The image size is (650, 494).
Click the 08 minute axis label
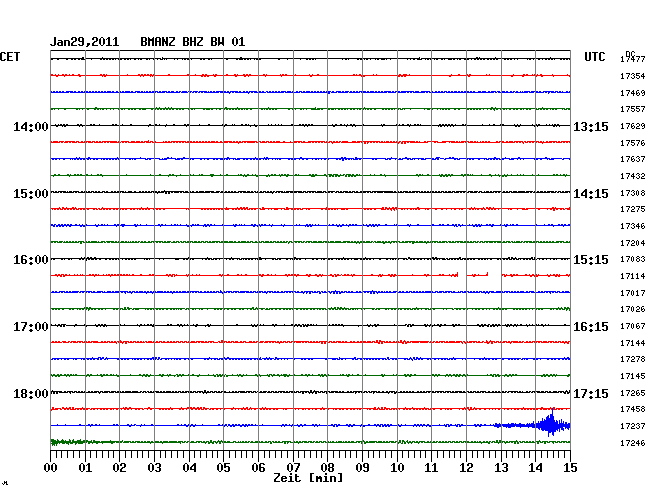pos(327,468)
